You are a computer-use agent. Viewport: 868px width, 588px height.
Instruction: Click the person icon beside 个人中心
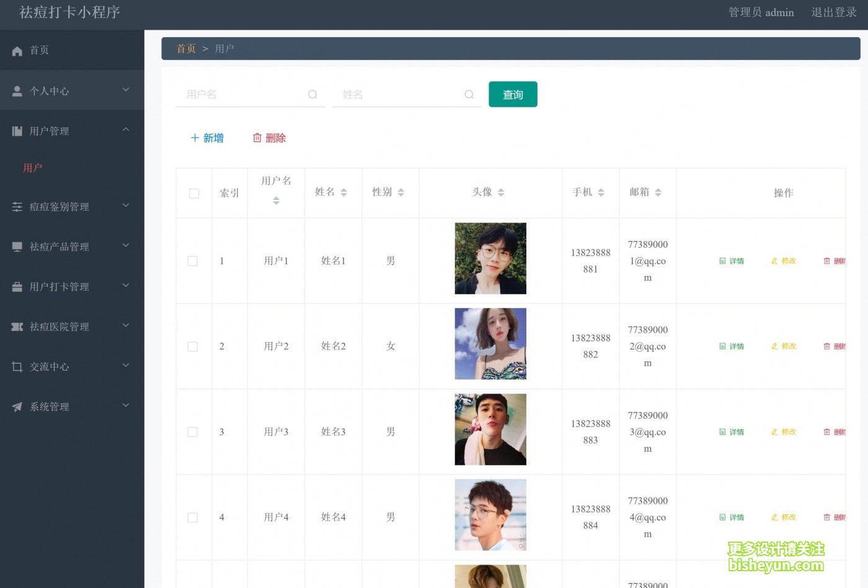[17, 91]
